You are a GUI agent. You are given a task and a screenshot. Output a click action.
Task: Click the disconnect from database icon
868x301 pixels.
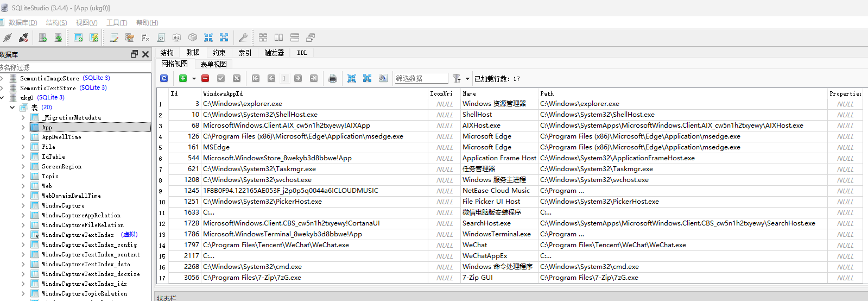[23, 37]
